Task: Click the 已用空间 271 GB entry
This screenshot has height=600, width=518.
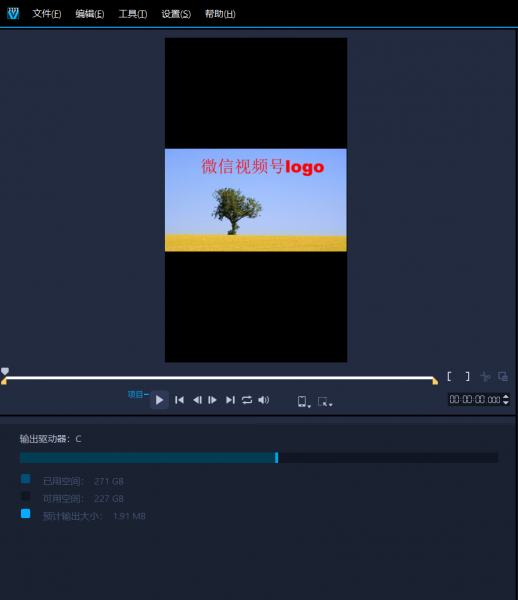Action: coord(83,481)
